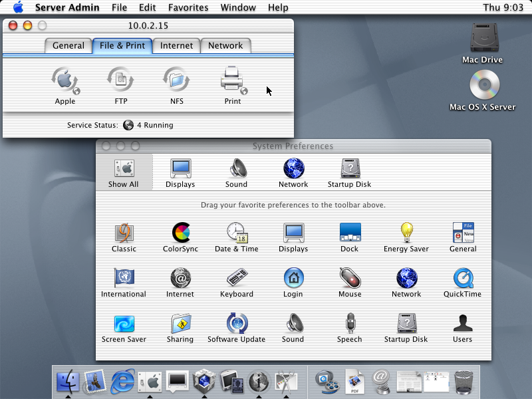Click the System Preferences window title
Screen dimensions: 532x399
tap(293, 146)
